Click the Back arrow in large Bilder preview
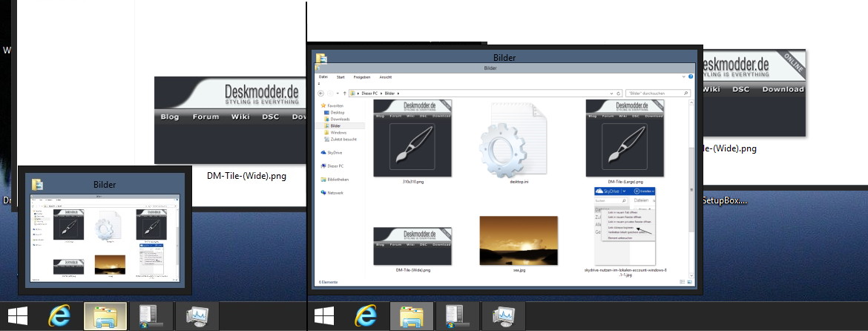Viewport: 868px width, 331px height. click(321, 94)
